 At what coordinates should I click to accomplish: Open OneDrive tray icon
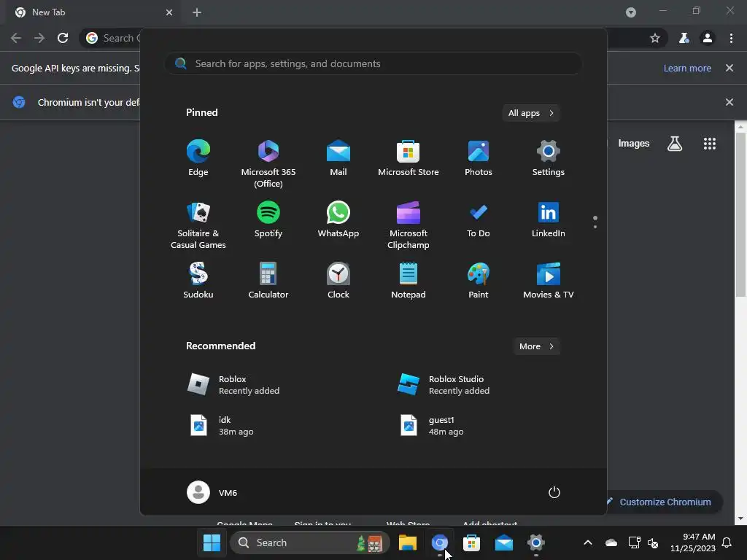click(611, 542)
